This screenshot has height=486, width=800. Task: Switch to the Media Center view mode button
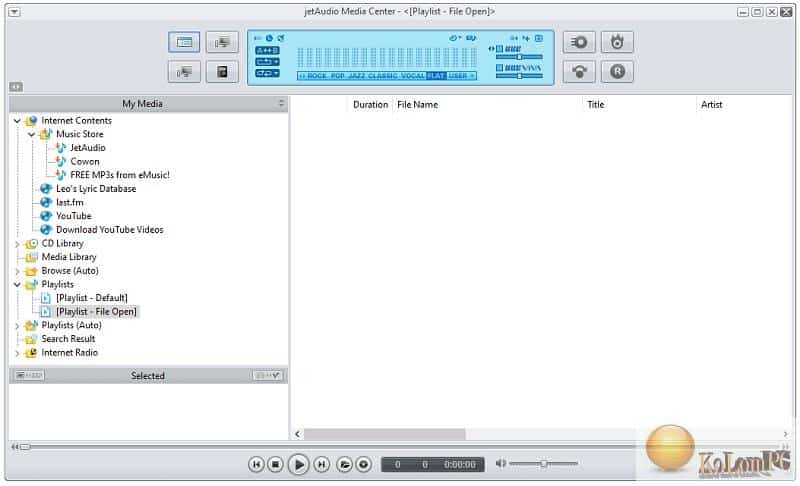[x=184, y=42]
